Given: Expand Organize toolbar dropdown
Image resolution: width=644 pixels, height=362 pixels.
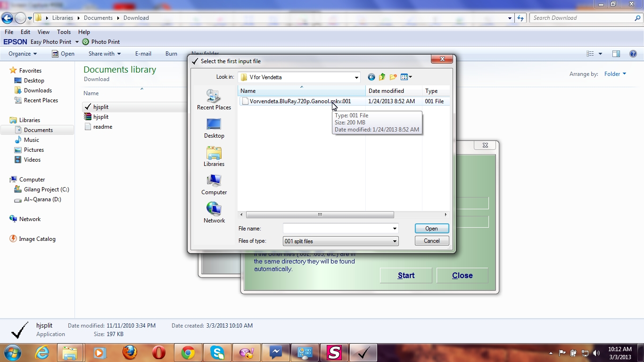Looking at the screenshot, I should 23,54.
